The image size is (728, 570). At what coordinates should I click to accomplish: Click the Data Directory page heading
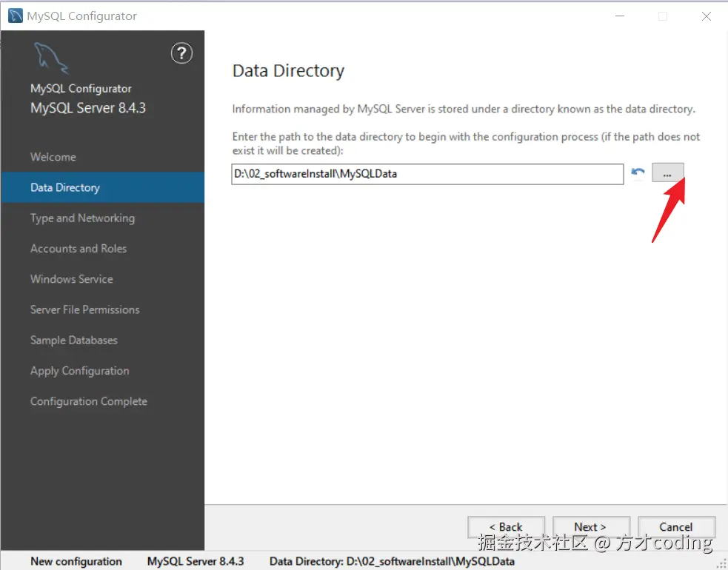pos(288,70)
